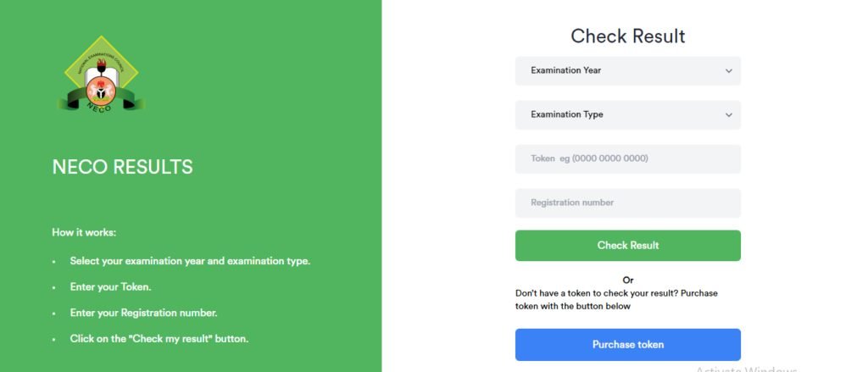This screenshot has height=372, width=868.
Task: Click the Activate Windows watermark text
Action: [746, 369]
